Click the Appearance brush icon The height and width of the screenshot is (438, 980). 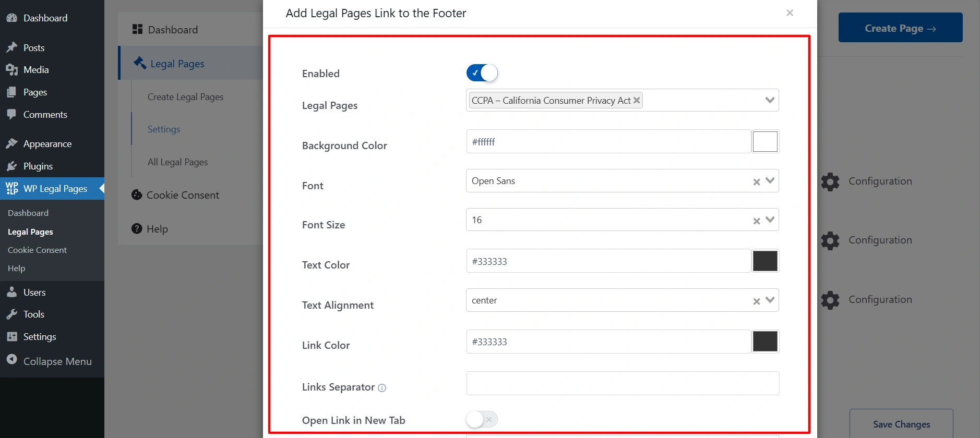pos(11,144)
